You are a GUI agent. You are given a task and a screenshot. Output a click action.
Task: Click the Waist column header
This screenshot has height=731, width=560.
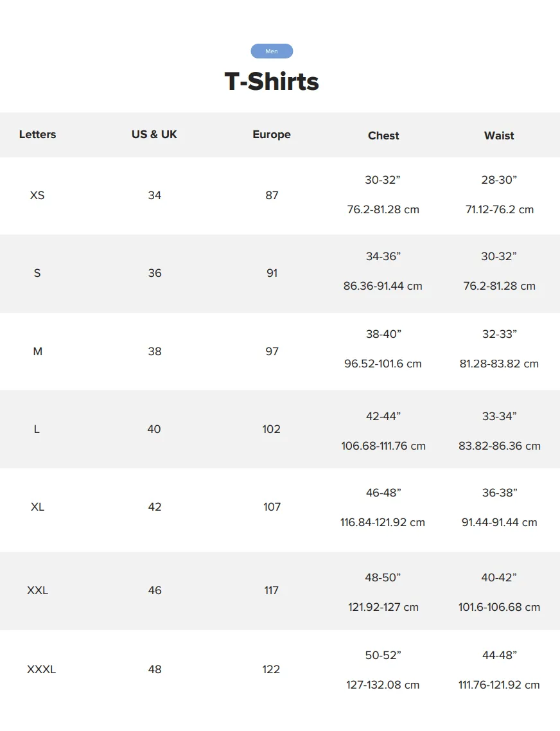click(x=499, y=136)
